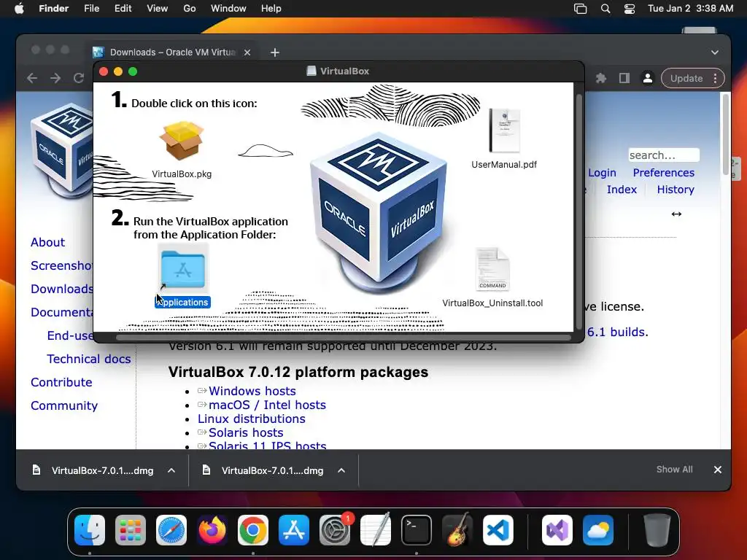Open the Community sidebar link
Image resolution: width=747 pixels, height=560 pixels.
(x=64, y=405)
